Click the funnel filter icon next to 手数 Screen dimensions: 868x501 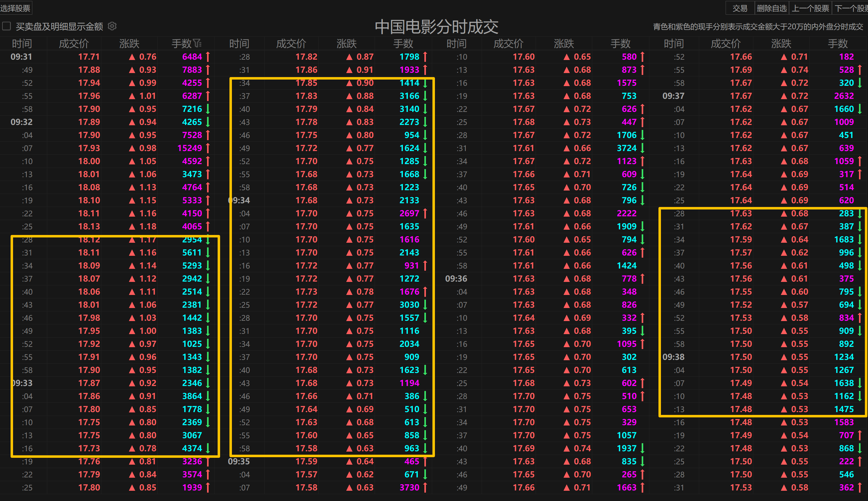(197, 44)
